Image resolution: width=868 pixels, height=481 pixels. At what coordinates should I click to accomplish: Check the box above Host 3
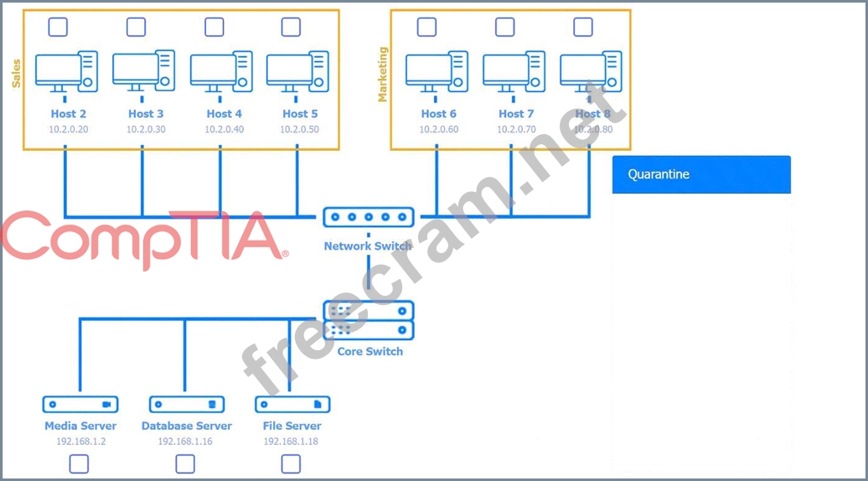(x=136, y=27)
